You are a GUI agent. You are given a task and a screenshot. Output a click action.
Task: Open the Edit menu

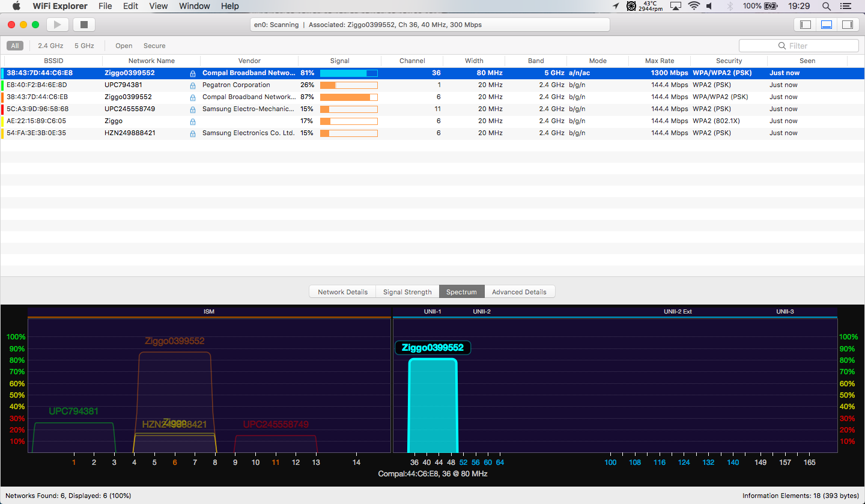point(130,6)
